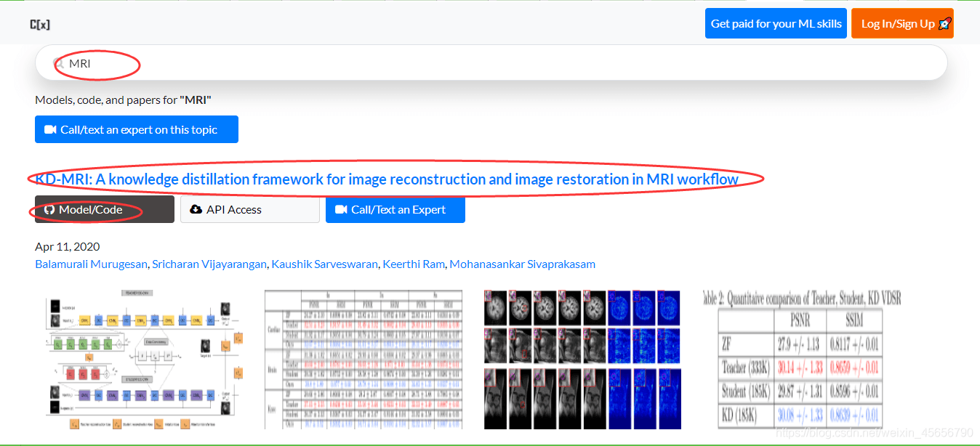Open API Access for the paper
This screenshot has width=980, height=446.
pyautogui.click(x=250, y=209)
